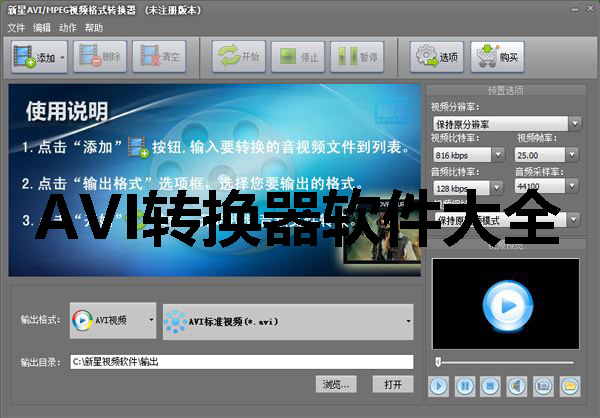
Task: Click the 输出目录 path input field
Action: (x=242, y=362)
